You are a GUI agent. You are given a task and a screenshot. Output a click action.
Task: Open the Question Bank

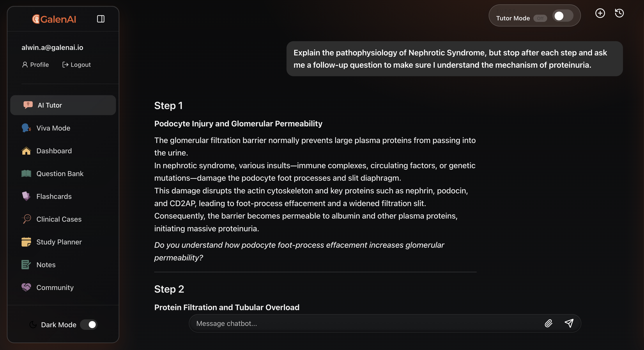pyautogui.click(x=60, y=173)
